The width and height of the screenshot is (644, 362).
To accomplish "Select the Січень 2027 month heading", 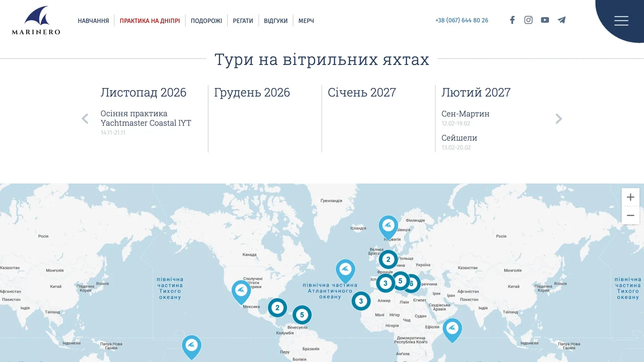I will [362, 92].
